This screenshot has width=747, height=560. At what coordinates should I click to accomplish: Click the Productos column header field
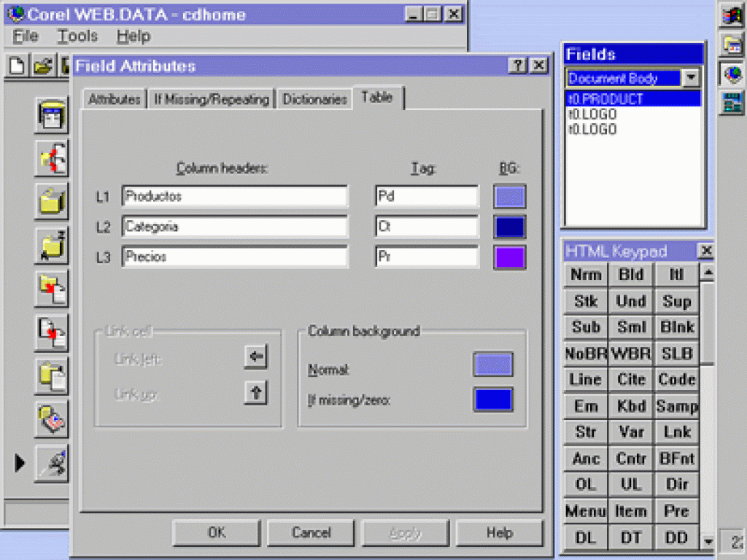pos(235,196)
